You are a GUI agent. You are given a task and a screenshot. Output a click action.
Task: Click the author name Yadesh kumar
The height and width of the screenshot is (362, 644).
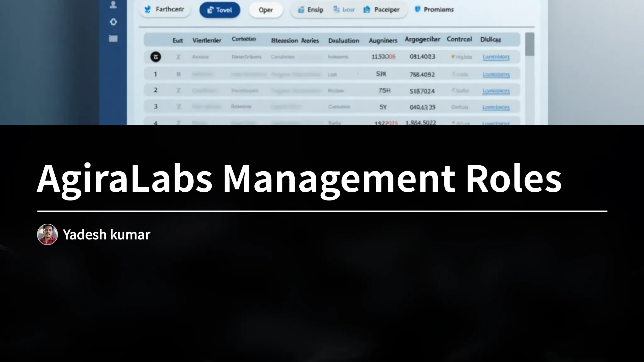click(107, 234)
